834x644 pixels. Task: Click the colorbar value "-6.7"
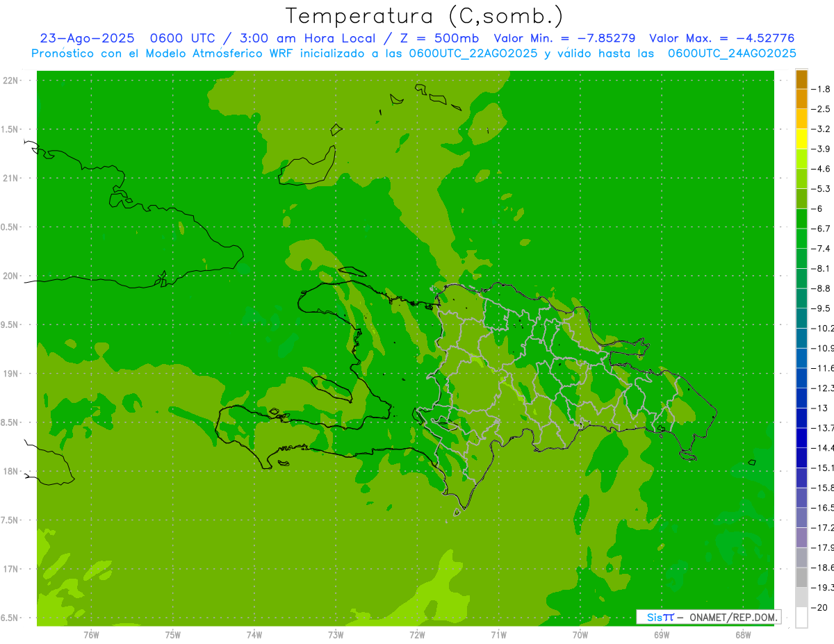[822, 229]
